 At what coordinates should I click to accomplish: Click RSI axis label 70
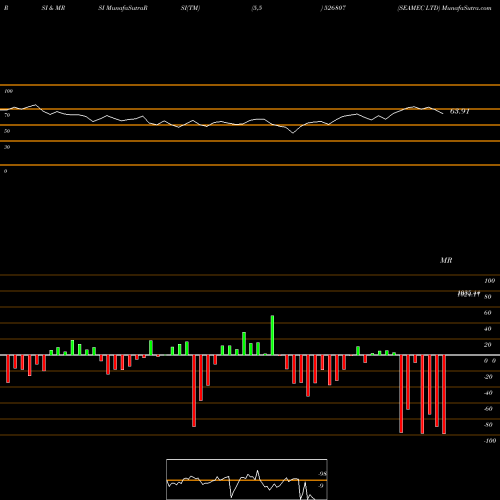(7, 115)
